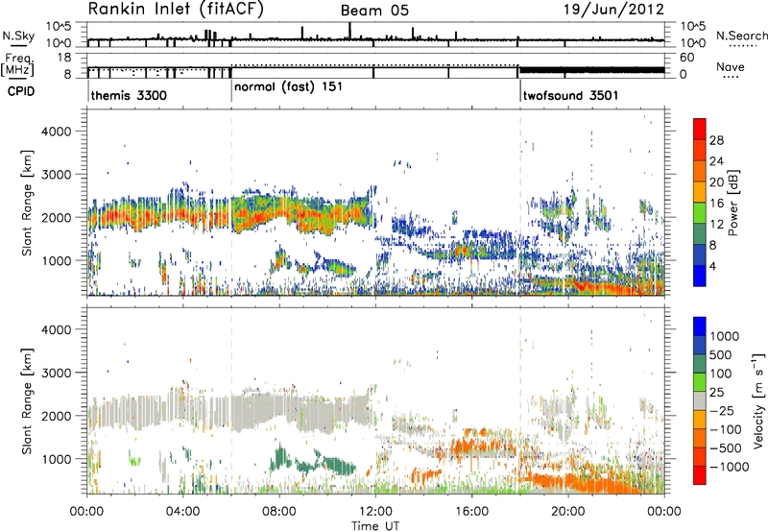Click the 'Power [dB]' color bar label
The image size is (768, 532).
732,203
